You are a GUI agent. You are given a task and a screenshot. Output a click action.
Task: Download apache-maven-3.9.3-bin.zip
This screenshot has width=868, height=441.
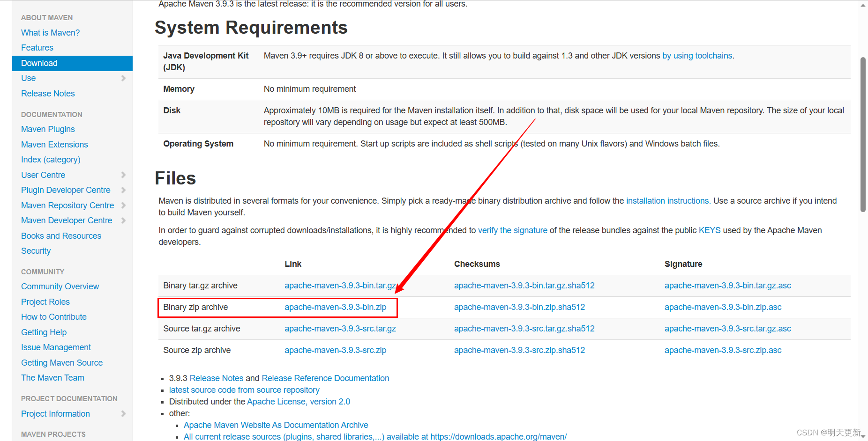(336, 307)
